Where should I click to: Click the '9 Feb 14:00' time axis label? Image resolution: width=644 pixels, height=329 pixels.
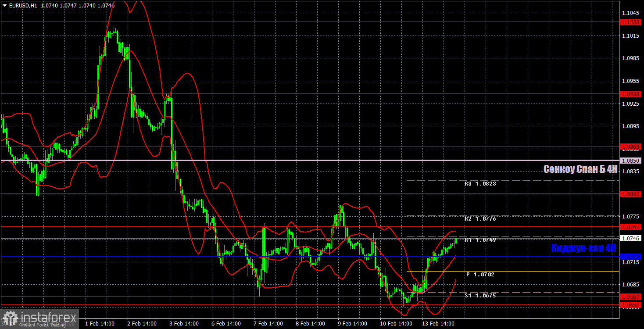[352, 324]
